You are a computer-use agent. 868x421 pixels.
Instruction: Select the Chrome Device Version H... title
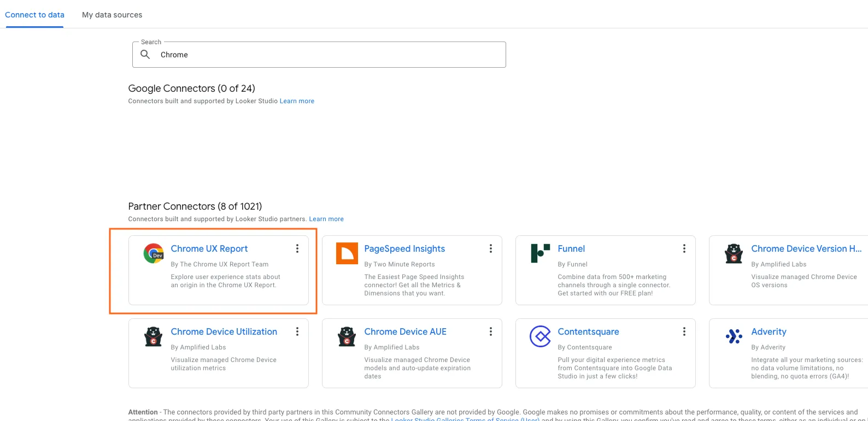point(806,248)
